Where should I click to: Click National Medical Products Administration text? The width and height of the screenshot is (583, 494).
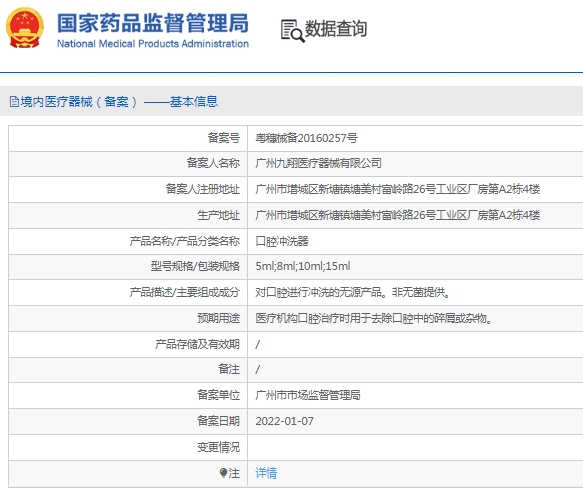tap(153, 43)
